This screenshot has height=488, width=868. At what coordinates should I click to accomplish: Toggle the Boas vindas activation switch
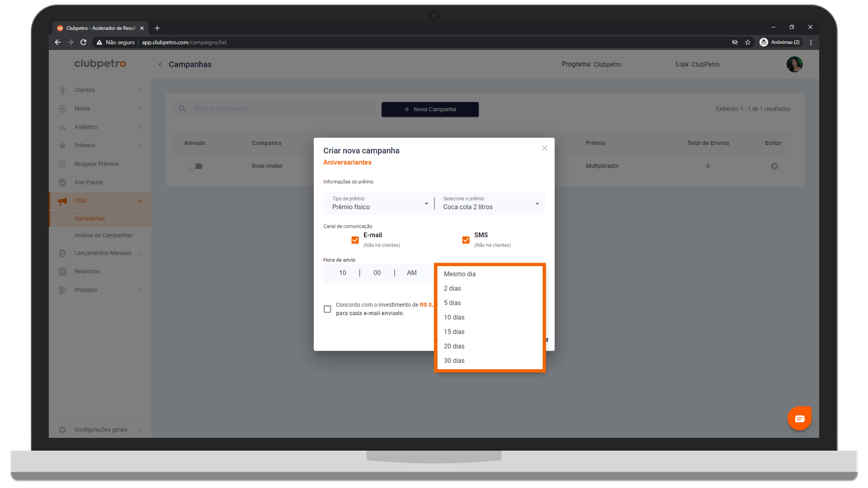pos(195,166)
